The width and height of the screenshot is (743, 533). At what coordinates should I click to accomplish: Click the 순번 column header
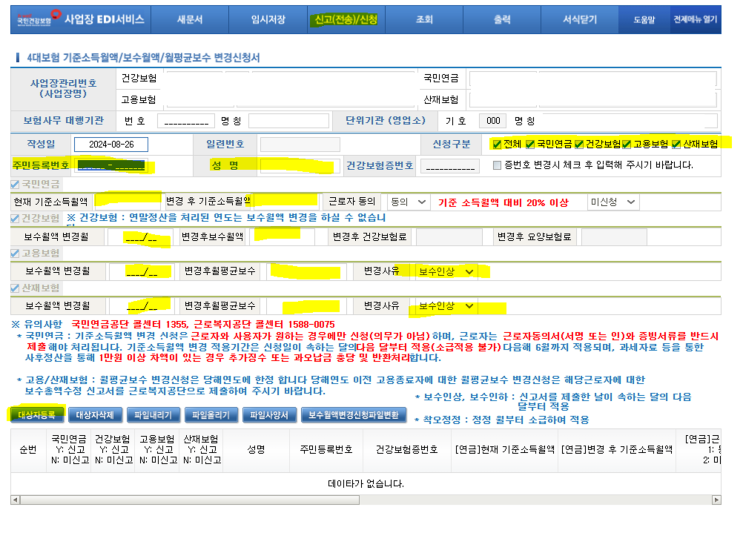click(28, 450)
